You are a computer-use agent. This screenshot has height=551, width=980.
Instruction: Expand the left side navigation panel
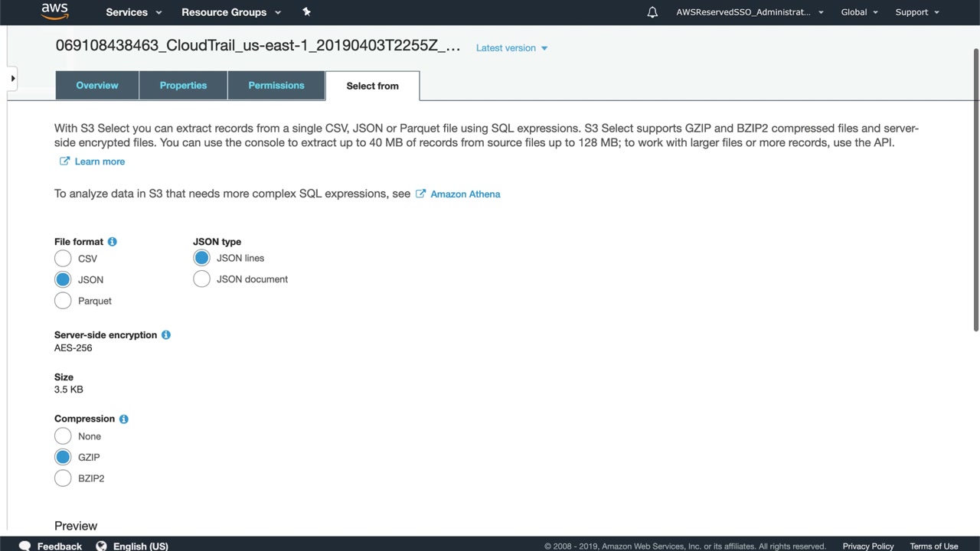12,78
